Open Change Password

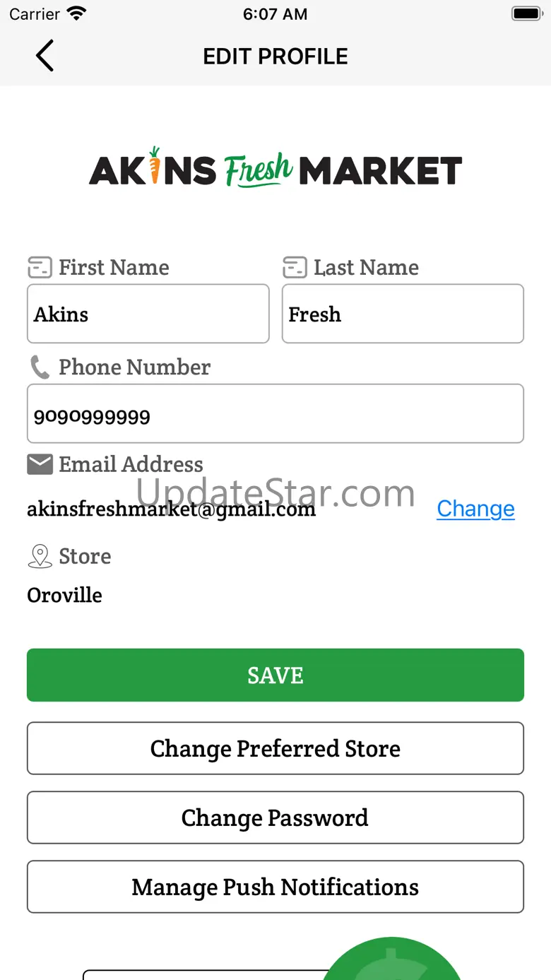tap(275, 817)
